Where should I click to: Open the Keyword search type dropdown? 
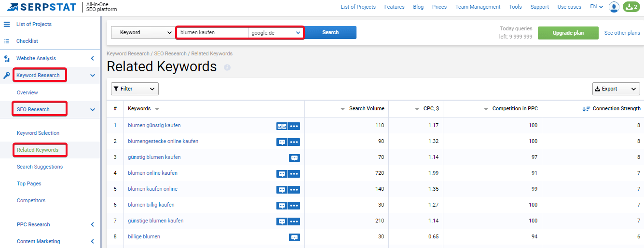click(142, 32)
